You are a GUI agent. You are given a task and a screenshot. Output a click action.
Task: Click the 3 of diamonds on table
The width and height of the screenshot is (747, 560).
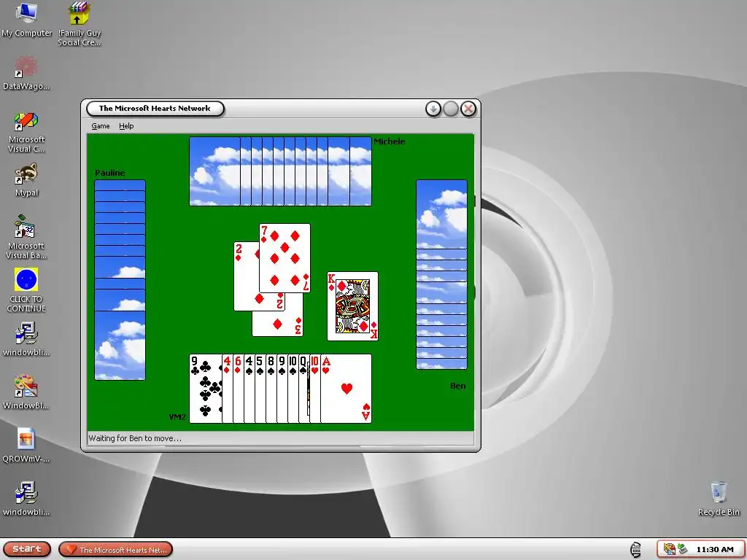277,324
